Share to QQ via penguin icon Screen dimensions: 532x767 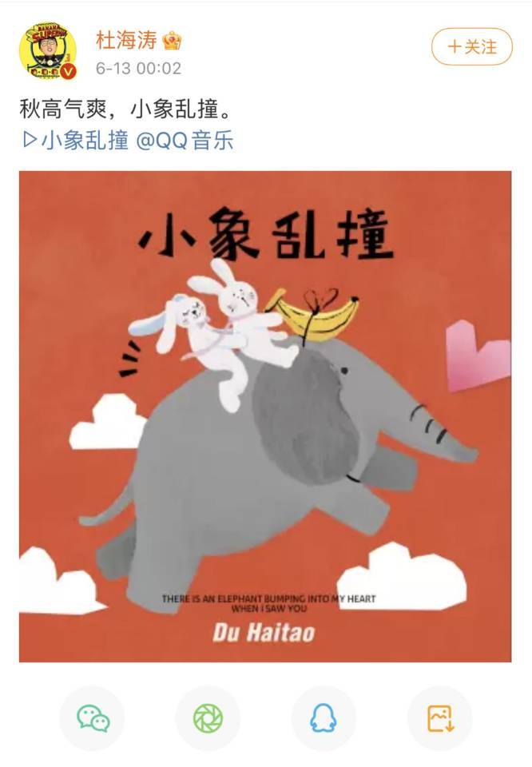click(324, 718)
